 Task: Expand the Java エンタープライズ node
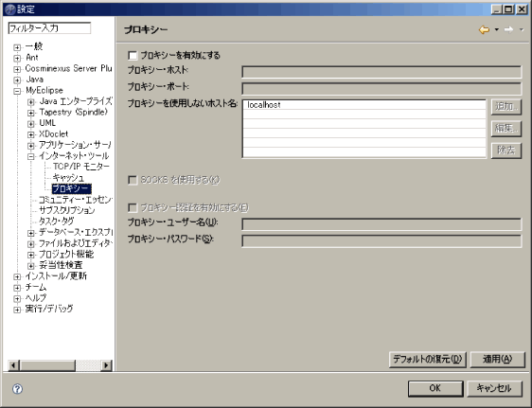pyautogui.click(x=31, y=101)
